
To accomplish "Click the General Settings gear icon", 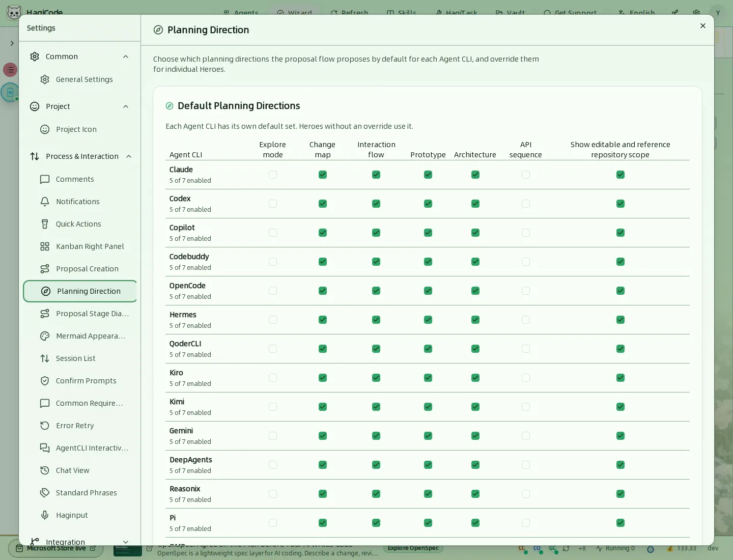I will [x=45, y=79].
